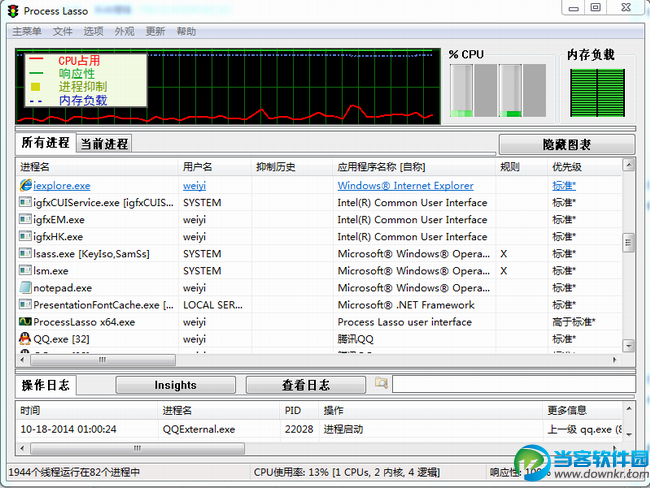
Task: Click the 查看日志 button
Action: point(306,385)
